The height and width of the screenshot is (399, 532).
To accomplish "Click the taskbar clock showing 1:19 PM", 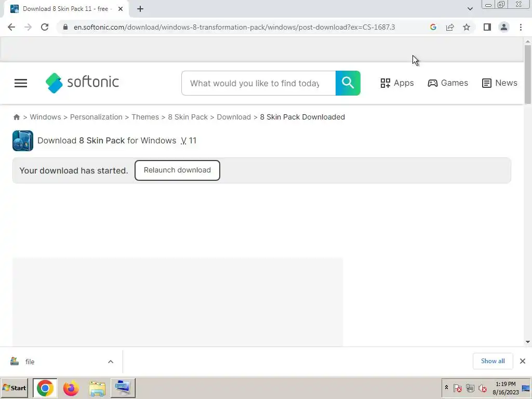I will pos(506,388).
